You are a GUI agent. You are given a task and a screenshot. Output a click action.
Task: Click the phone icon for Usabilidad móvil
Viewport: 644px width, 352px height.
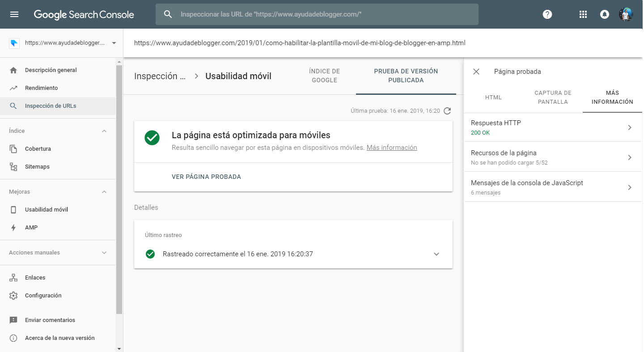tap(13, 210)
